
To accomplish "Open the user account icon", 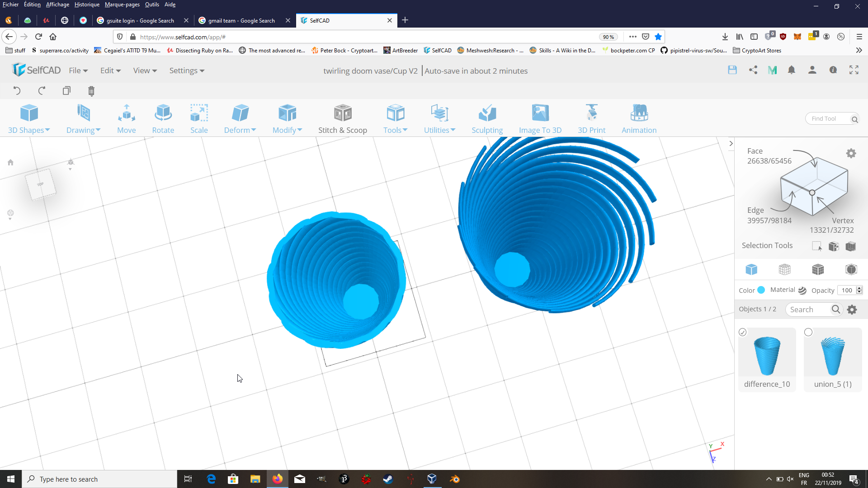I will [x=812, y=70].
